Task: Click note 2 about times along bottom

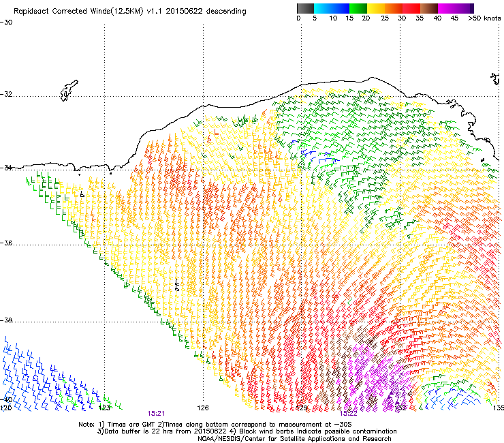Action: click(x=255, y=425)
